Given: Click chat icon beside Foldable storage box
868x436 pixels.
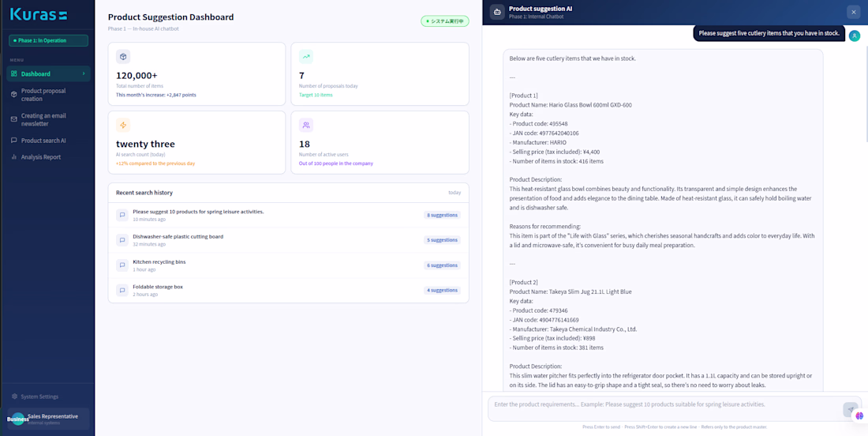Looking at the screenshot, I should pyautogui.click(x=122, y=291).
